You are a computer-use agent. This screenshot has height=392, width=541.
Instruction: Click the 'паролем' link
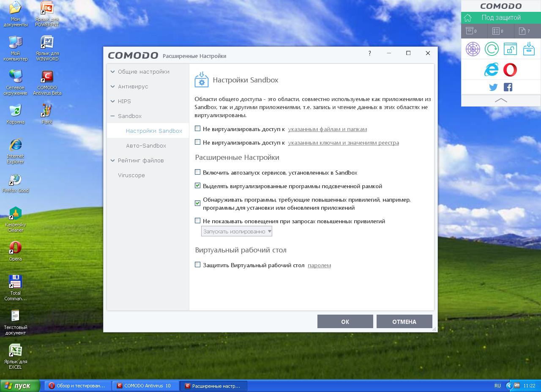[319, 265]
